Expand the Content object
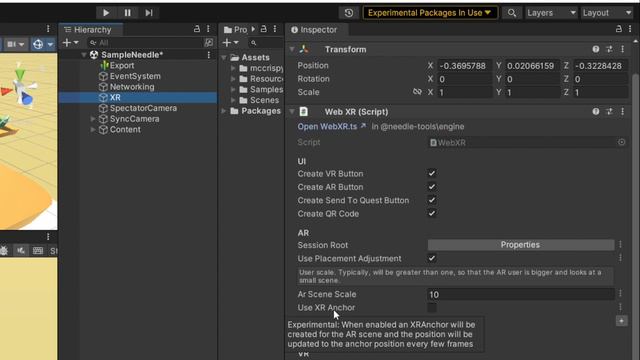640x360 pixels. [x=93, y=129]
